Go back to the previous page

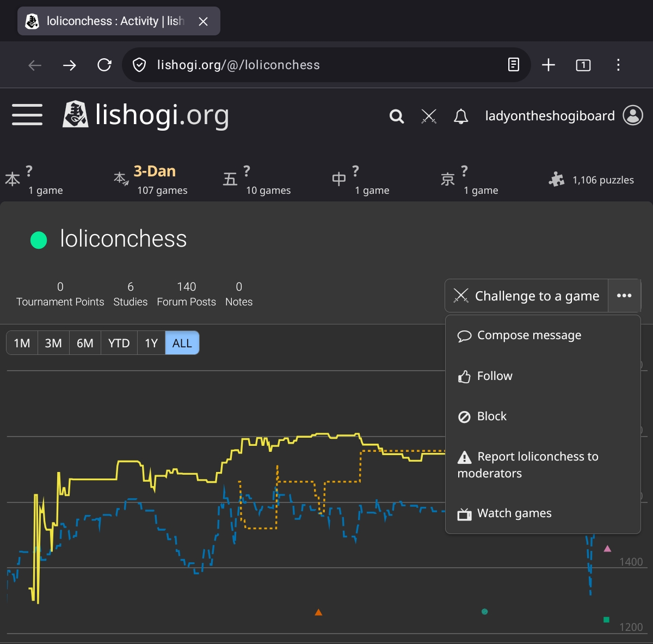35,65
